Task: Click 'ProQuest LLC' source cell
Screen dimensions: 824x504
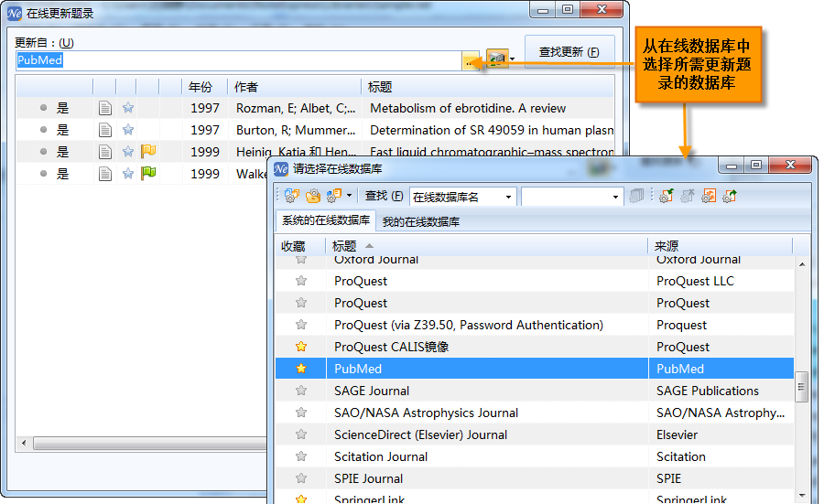Action: 695,282
